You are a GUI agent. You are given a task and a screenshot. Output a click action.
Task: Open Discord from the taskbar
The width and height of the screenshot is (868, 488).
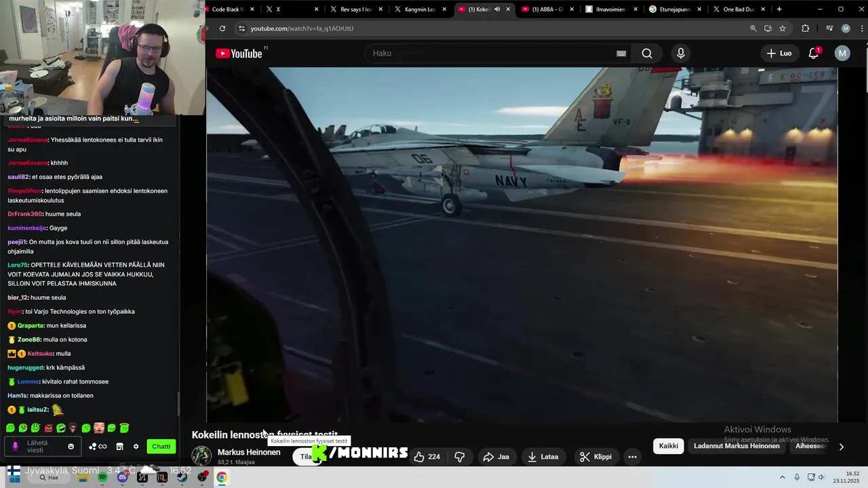(x=122, y=477)
